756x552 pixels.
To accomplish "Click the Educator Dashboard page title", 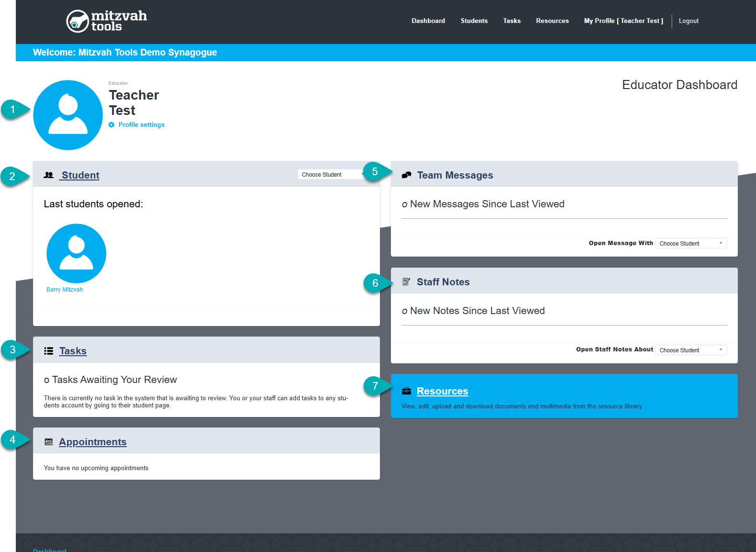I will click(x=679, y=85).
